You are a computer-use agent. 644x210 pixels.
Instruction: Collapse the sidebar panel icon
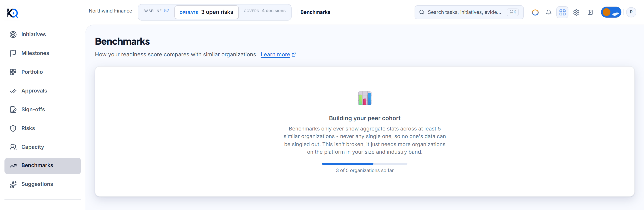tap(590, 12)
